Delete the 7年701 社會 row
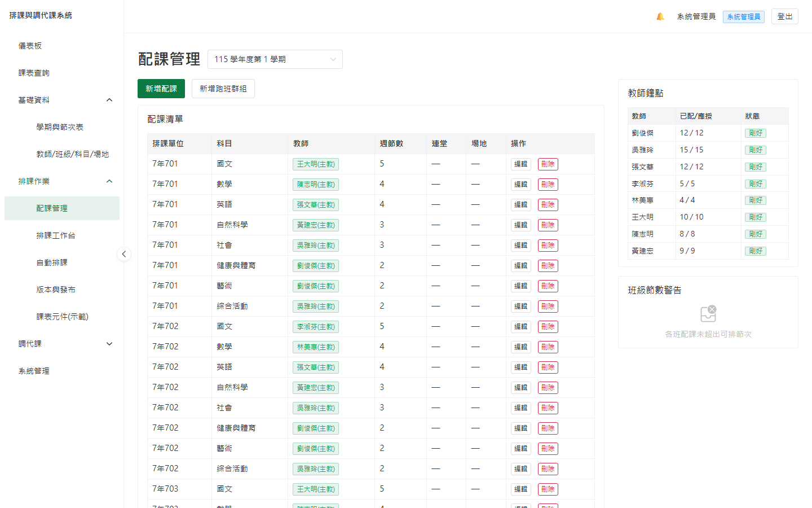The width and height of the screenshot is (812, 508). click(548, 246)
